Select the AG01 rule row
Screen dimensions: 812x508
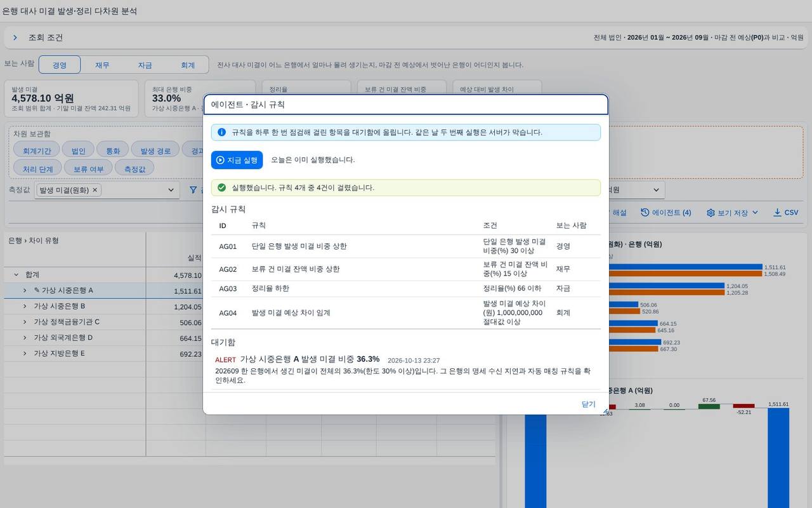coord(406,246)
